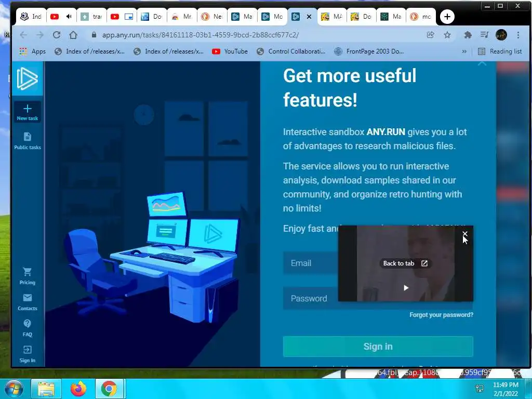Start a New task
Screen dimensions: 532x399
(x=28, y=112)
